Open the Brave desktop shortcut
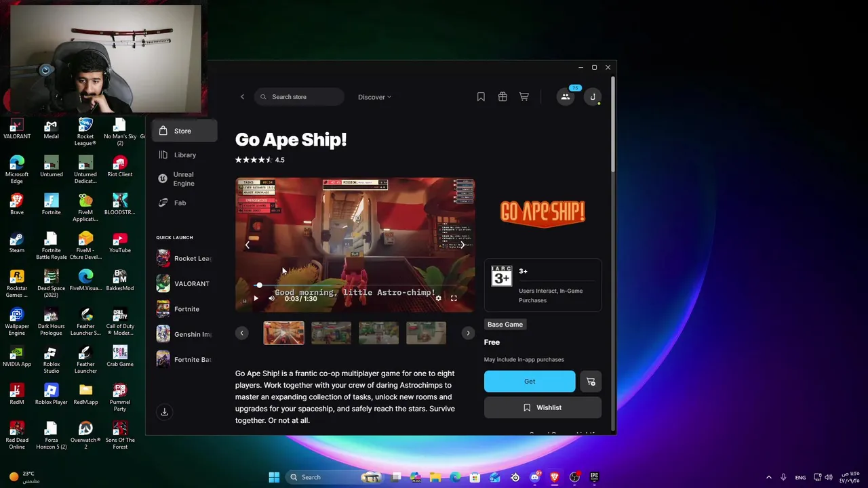The height and width of the screenshot is (488, 868). pyautogui.click(x=17, y=205)
